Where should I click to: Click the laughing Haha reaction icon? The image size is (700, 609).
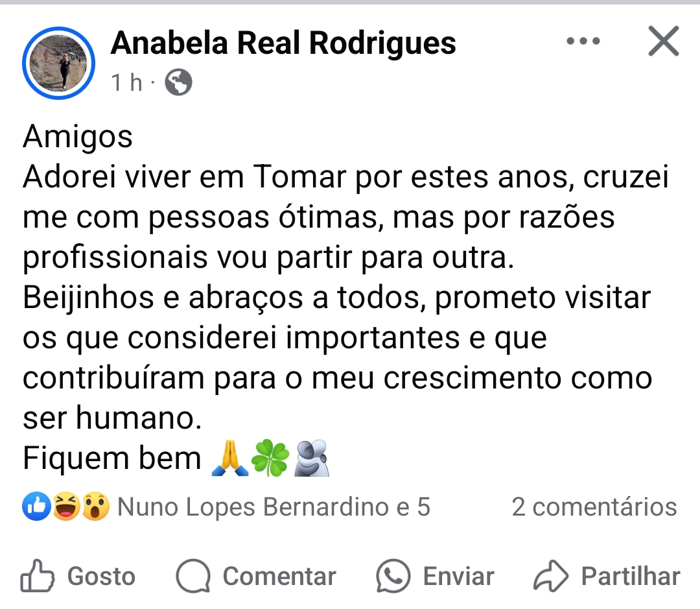click(67, 507)
